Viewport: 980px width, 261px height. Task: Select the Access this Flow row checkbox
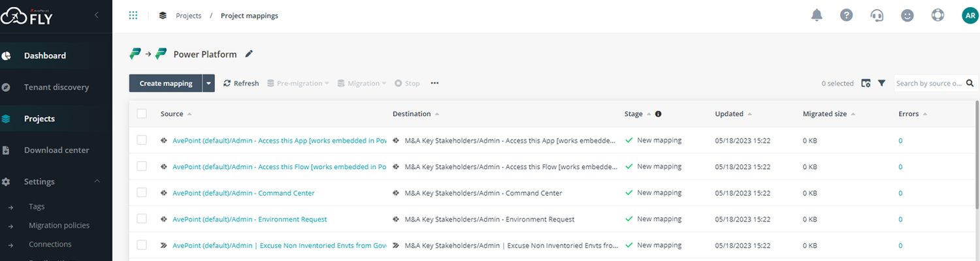142,166
